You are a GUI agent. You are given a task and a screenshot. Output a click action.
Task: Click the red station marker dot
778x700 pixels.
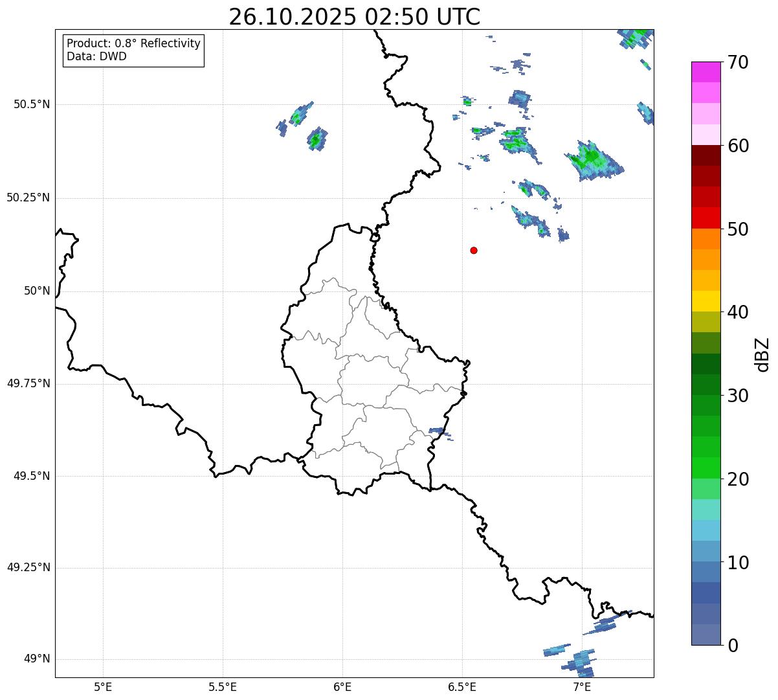pos(474,250)
